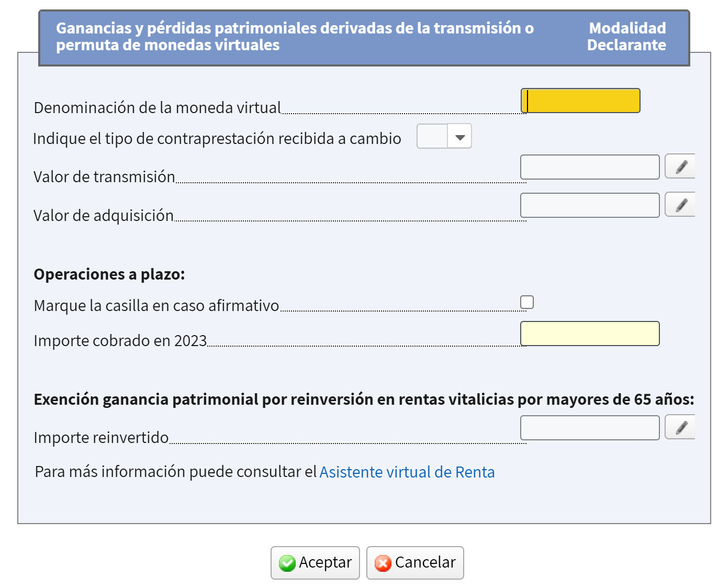Click the Marque la casilla en caso afirmativo label
This screenshot has height=588, width=718.
[156, 306]
